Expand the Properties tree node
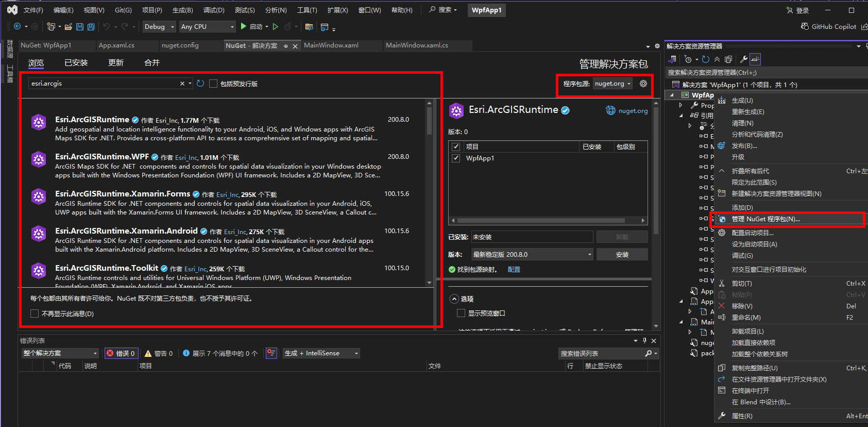The width and height of the screenshot is (868, 427). click(x=681, y=105)
